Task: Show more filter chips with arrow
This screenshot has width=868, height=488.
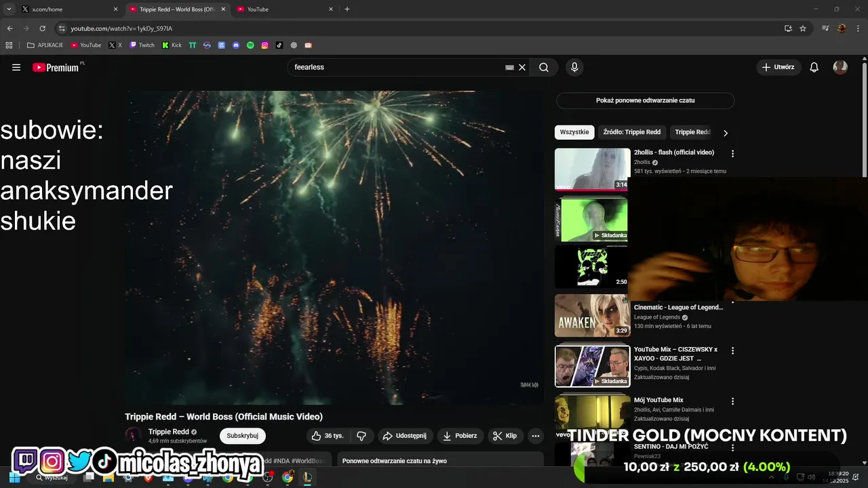Action: [725, 133]
